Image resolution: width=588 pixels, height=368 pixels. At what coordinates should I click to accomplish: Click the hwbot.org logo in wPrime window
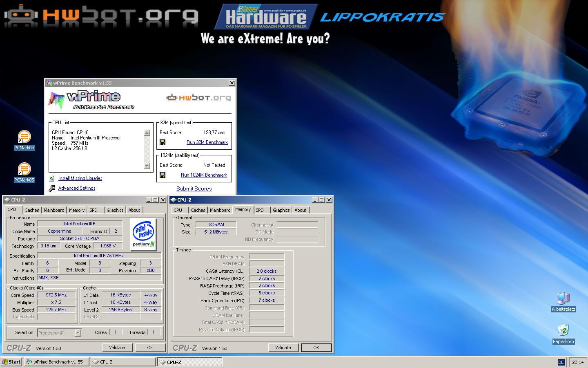[x=198, y=97]
